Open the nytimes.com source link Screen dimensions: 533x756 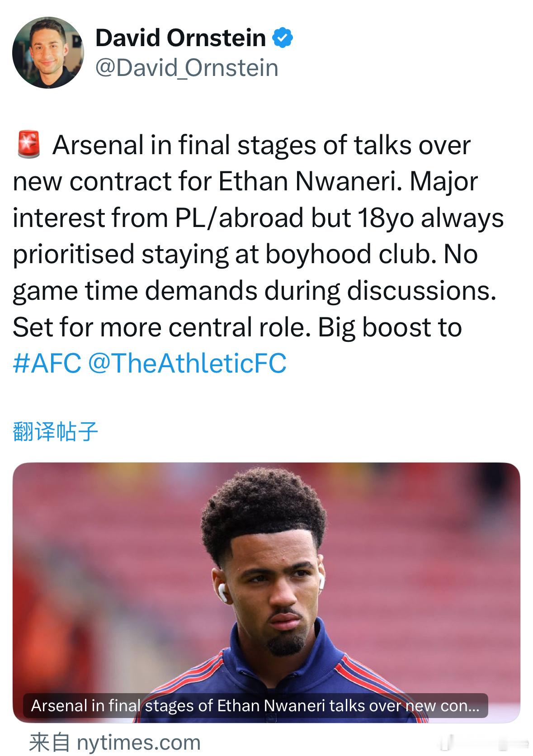(x=138, y=742)
